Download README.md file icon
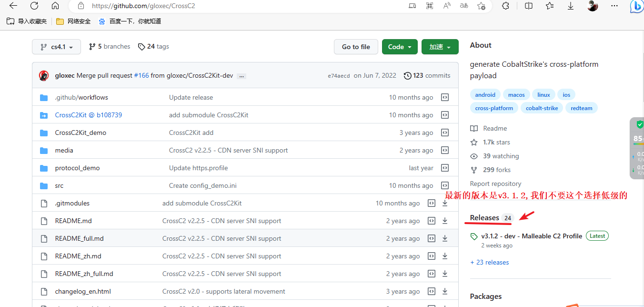This screenshot has height=307, width=644. click(x=445, y=221)
